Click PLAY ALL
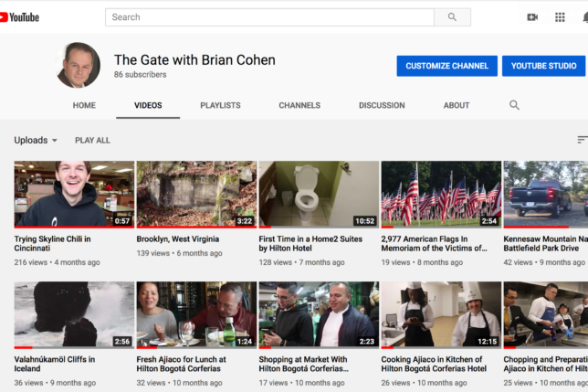The image size is (588, 392). pos(92,141)
